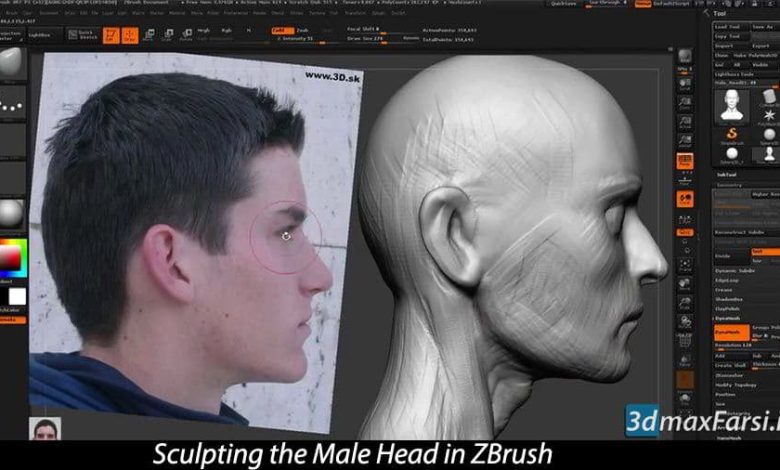Toggle the Smt option next to Divide
This screenshot has height=470, width=780.
point(766,252)
